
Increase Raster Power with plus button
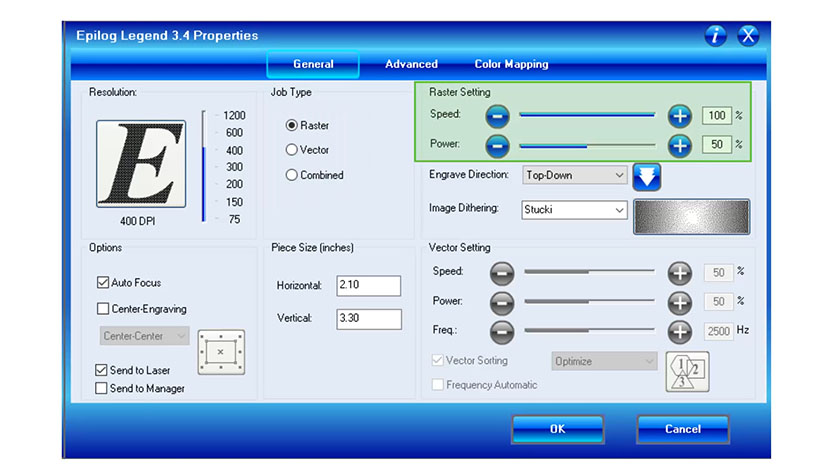coord(680,145)
